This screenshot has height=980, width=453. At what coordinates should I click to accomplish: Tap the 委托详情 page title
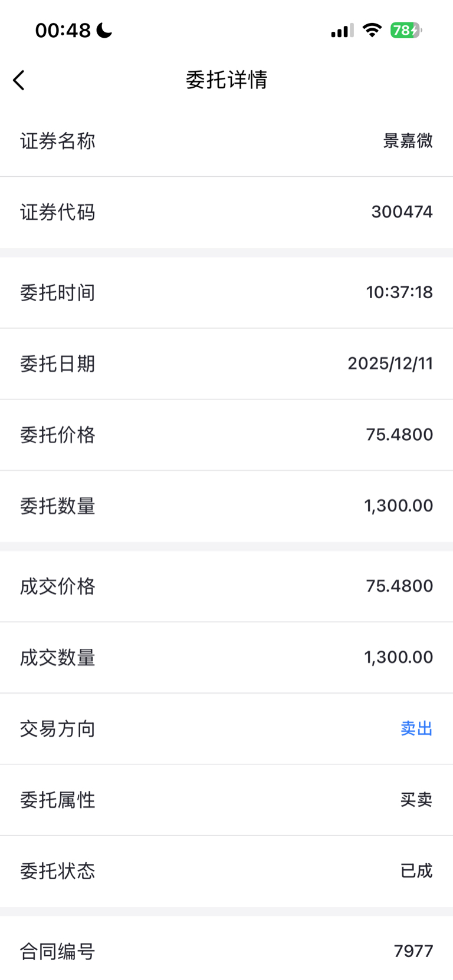click(x=226, y=80)
